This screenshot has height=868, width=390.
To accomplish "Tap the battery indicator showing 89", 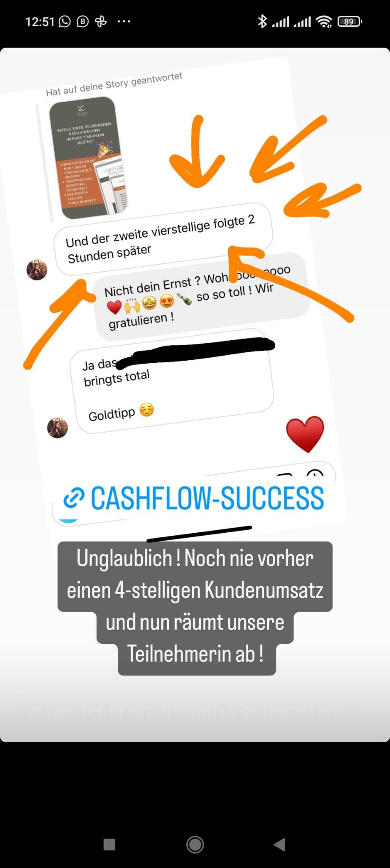I will coord(349,22).
